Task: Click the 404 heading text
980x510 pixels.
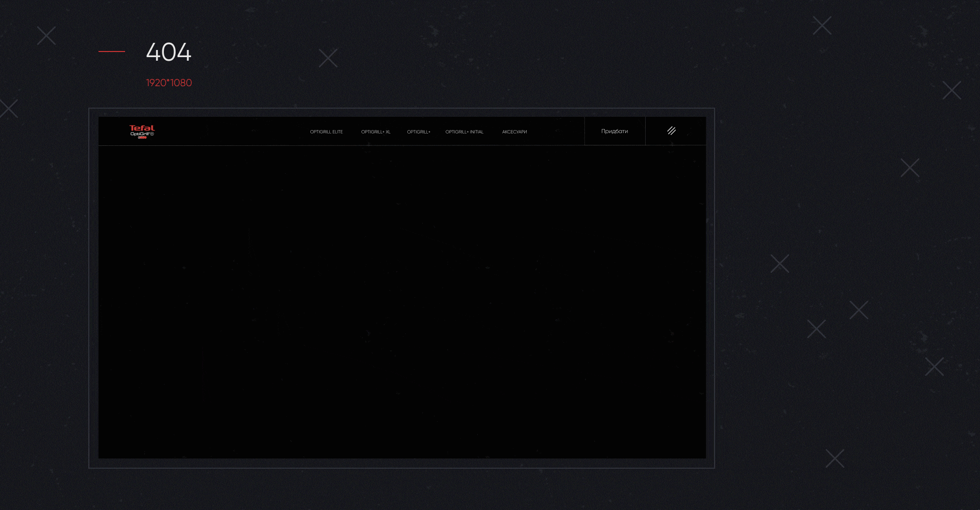Action: coord(168,52)
